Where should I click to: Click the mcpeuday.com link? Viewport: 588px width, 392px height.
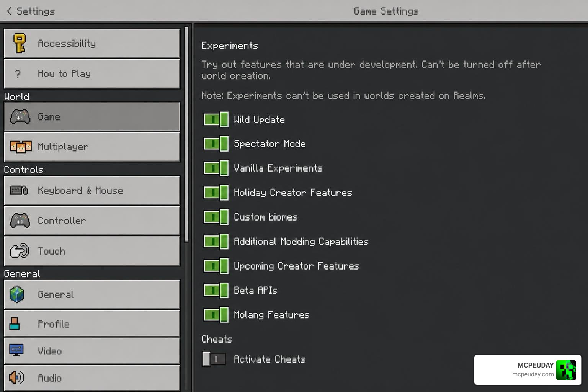click(533, 374)
